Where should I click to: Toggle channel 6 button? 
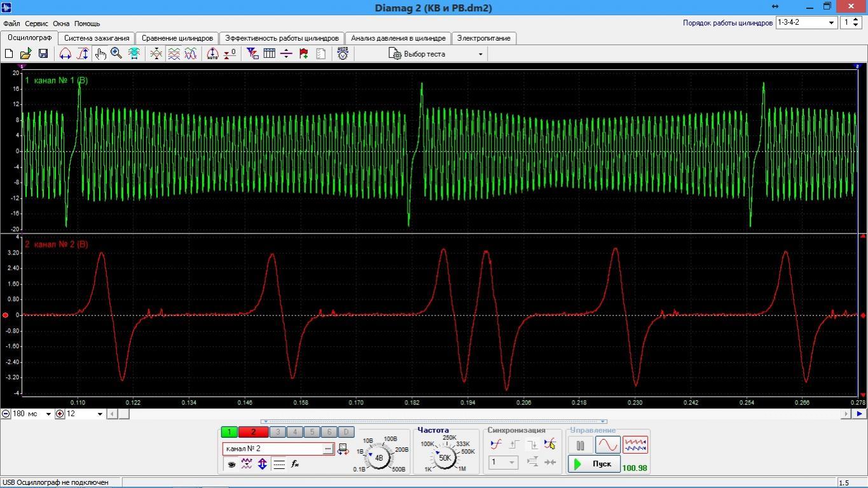pyautogui.click(x=329, y=432)
